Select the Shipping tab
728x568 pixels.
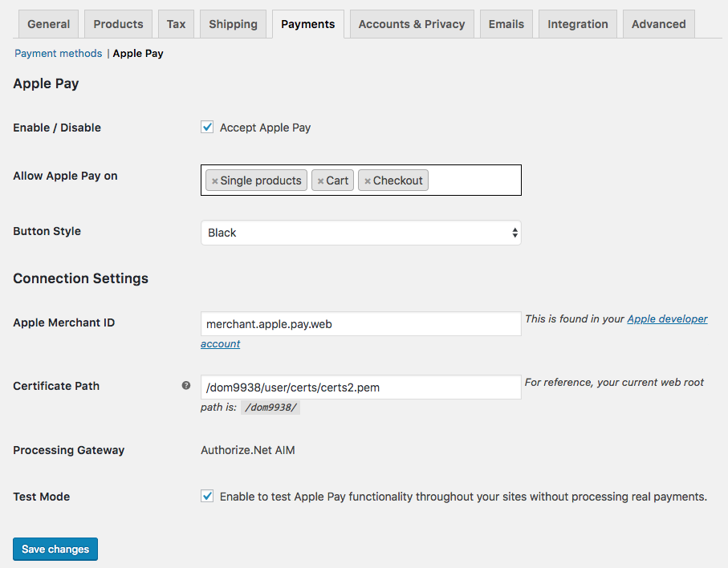click(233, 24)
